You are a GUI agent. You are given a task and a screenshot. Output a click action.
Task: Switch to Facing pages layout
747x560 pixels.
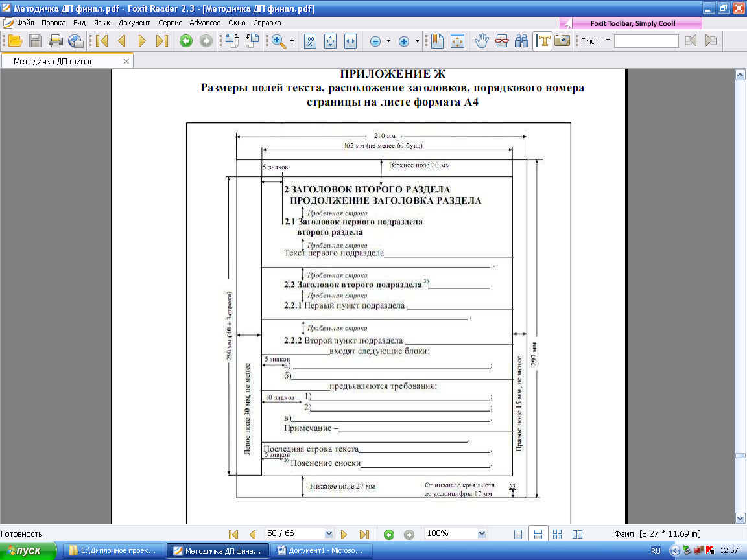click(x=577, y=534)
